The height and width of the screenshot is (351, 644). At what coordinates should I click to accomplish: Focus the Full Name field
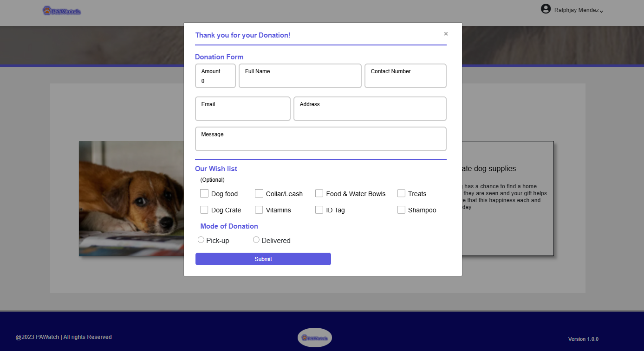tap(300, 80)
